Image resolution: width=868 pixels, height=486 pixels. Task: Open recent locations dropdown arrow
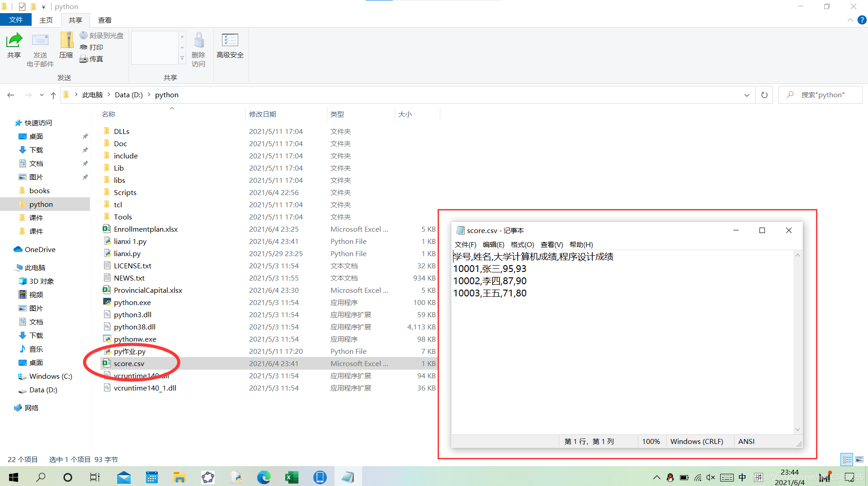pyautogui.click(x=42, y=95)
